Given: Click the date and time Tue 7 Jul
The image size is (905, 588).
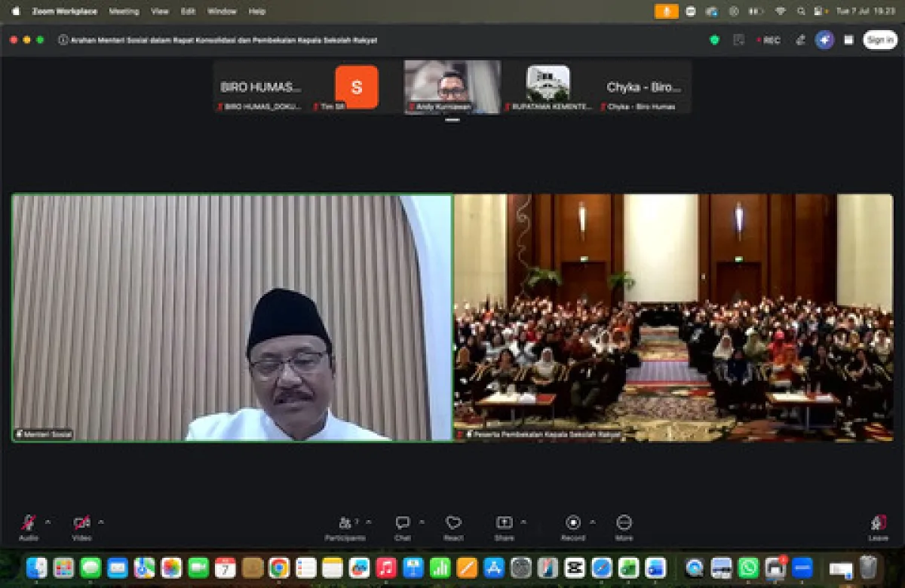Looking at the screenshot, I should [x=865, y=11].
